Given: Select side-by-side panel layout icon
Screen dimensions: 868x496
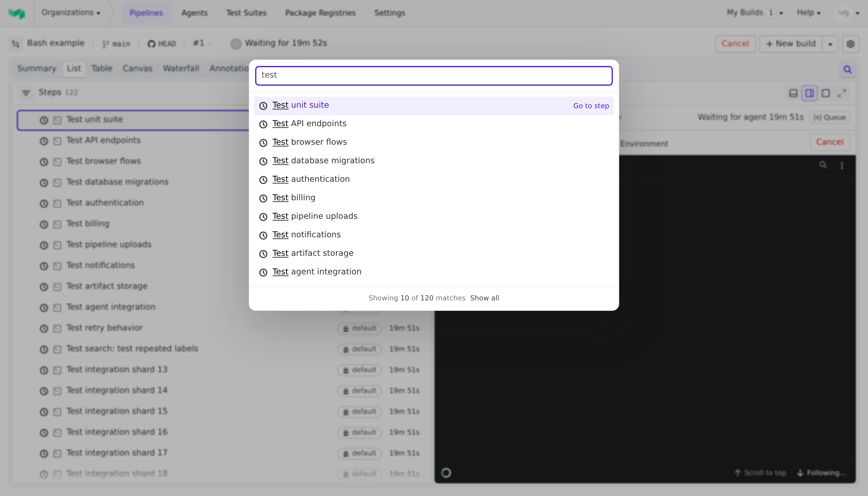Looking at the screenshot, I should (x=810, y=93).
